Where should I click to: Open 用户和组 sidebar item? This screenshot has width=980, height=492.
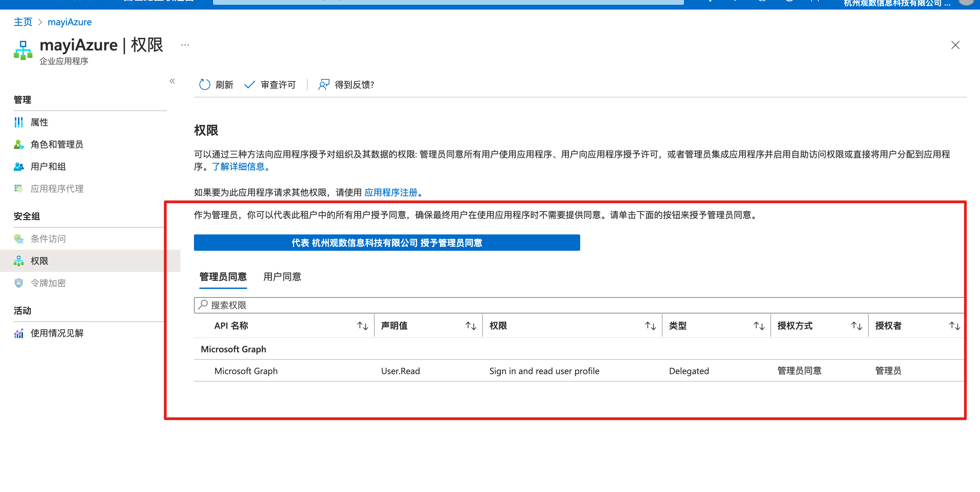48,166
